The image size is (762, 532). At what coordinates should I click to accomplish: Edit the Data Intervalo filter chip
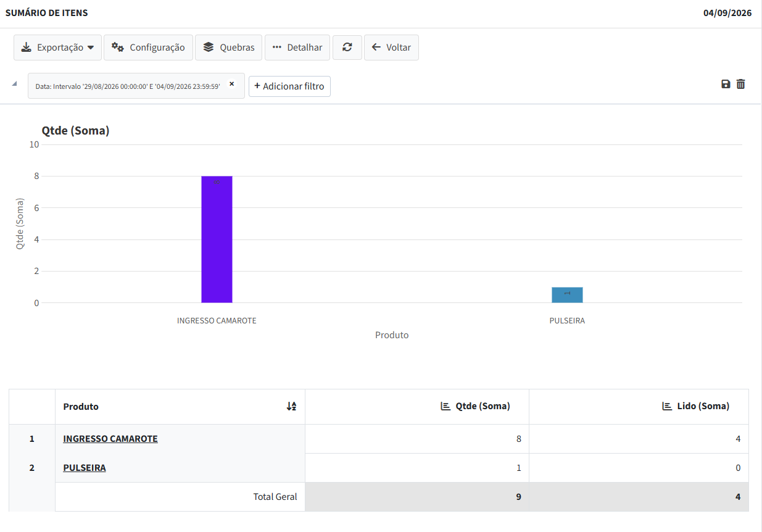click(128, 86)
